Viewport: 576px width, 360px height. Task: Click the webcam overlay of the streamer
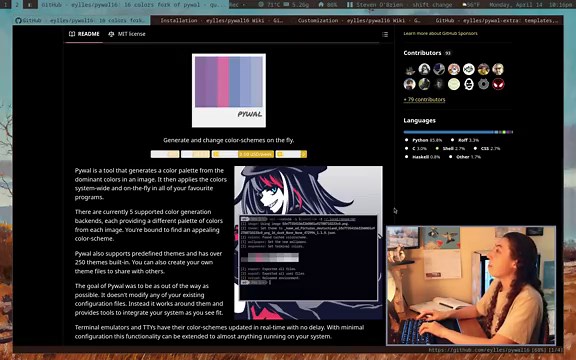click(x=471, y=286)
